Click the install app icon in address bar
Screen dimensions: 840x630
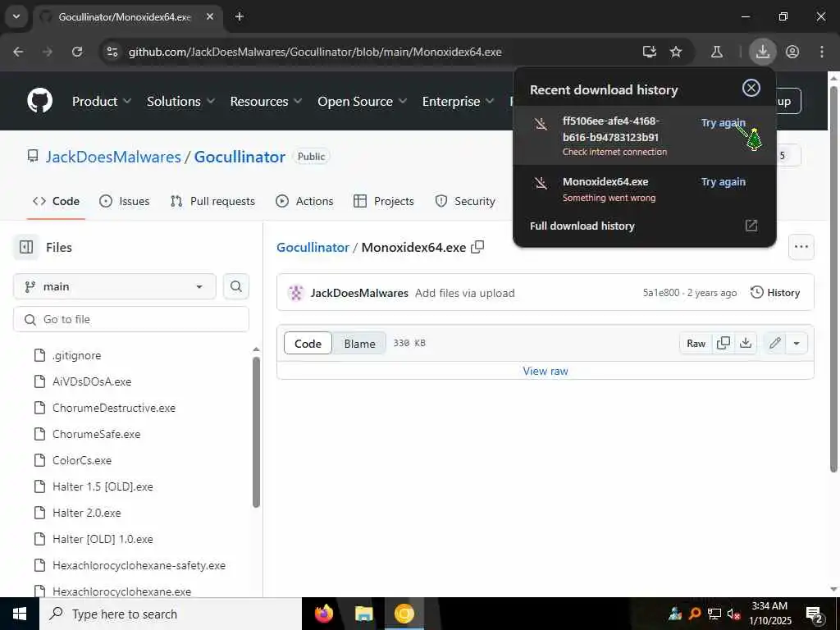tap(650, 52)
